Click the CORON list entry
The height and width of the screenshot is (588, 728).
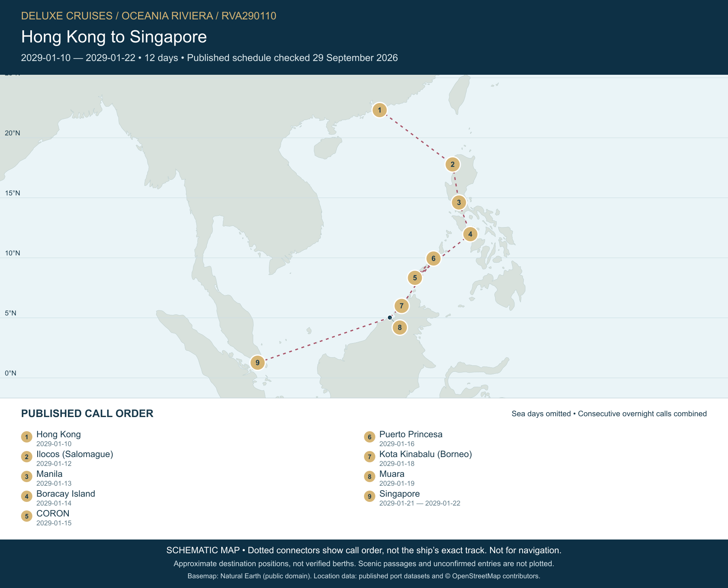point(53,514)
